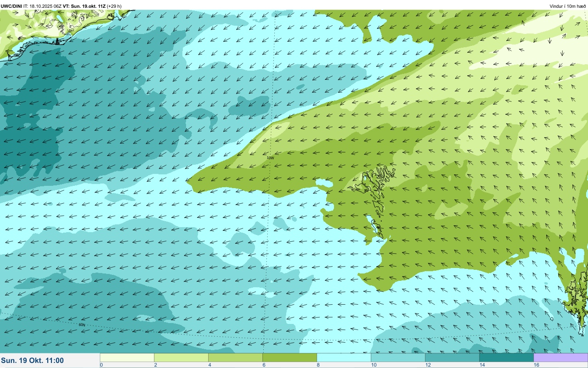Click the medium green 4–6 legend swatch

tap(236, 357)
